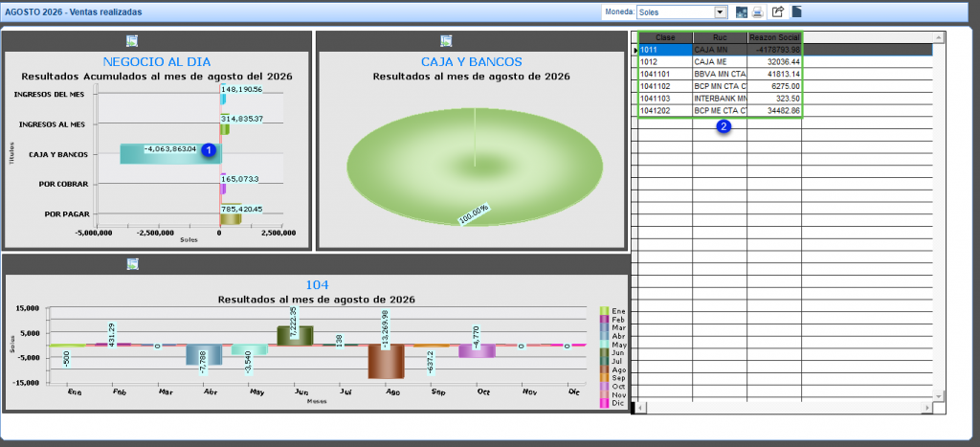Click the INGRESOS DEL MES cyan bar
Screen dimensions: 980x447
pos(222,99)
